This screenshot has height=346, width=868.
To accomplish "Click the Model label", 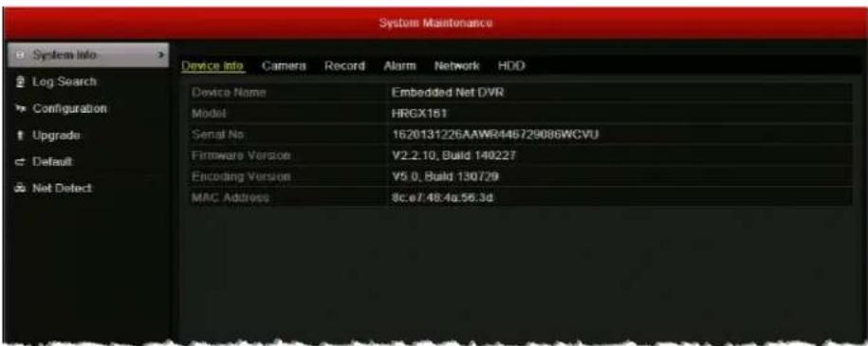I will pyautogui.click(x=210, y=114).
